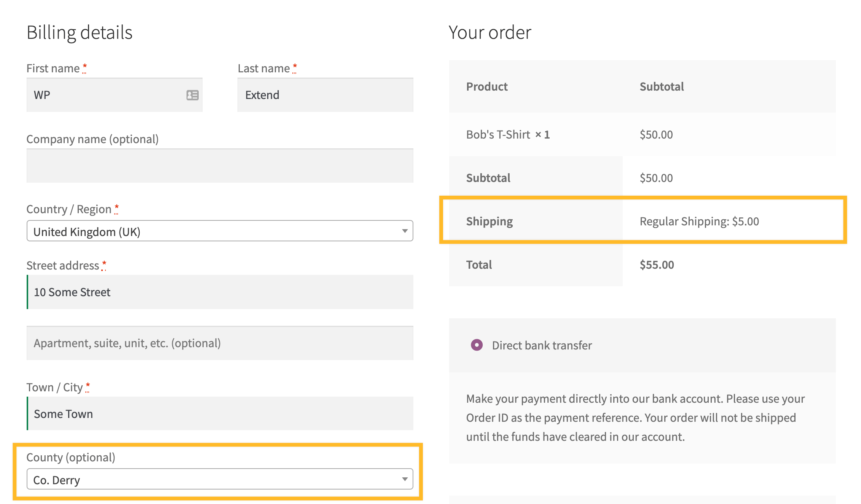Click the Street address field

220,292
